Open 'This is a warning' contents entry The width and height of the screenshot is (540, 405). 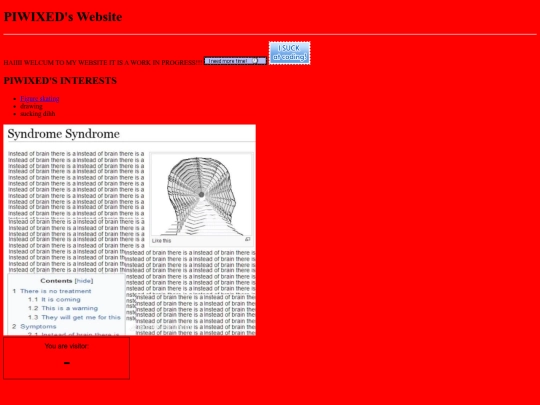(70, 308)
